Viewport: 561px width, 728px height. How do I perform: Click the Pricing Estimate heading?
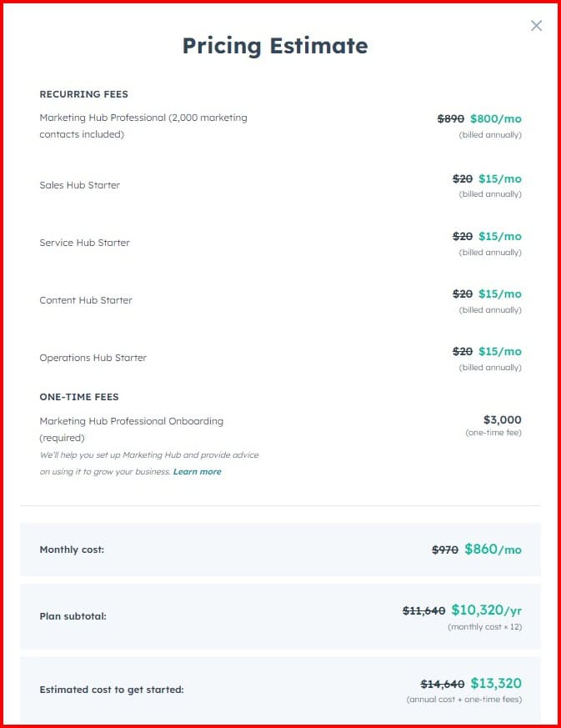point(275,45)
